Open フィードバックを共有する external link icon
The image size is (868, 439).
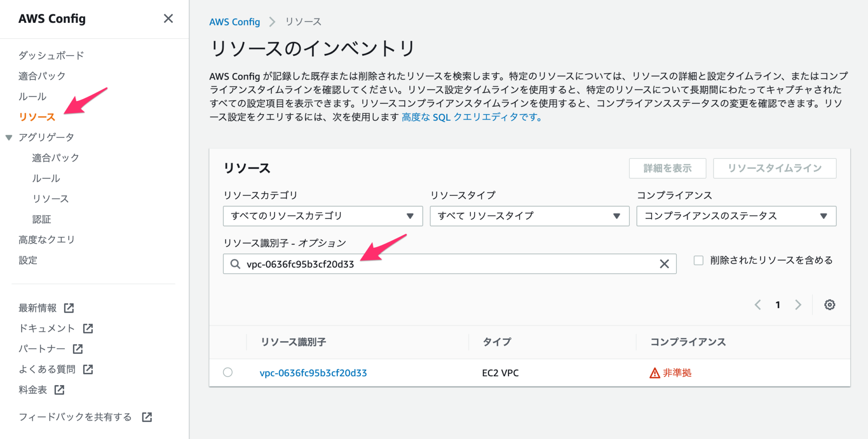[x=146, y=417]
